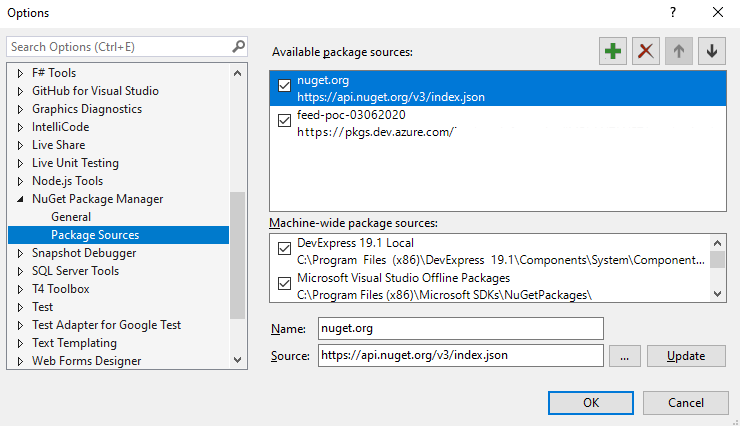Add a new package source with green plus
The height and width of the screenshot is (426, 740).
[x=613, y=51]
